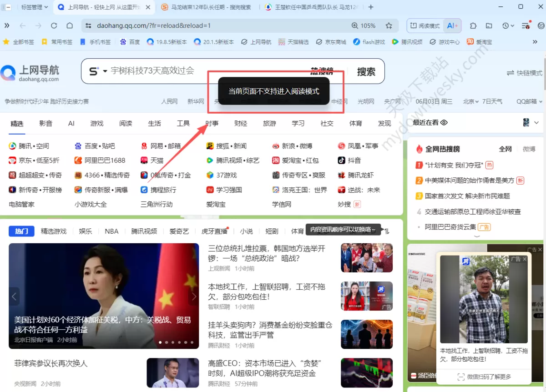Expand the avatar dropdown beside 最近在看
Screen dimensions: 546x392
pyautogui.click(x=536, y=122)
